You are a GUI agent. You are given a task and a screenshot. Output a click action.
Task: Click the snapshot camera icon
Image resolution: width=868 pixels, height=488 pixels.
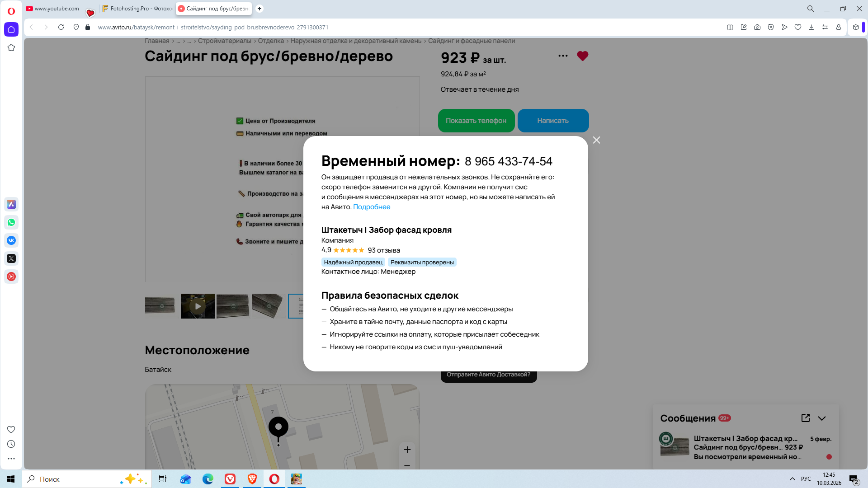(757, 27)
